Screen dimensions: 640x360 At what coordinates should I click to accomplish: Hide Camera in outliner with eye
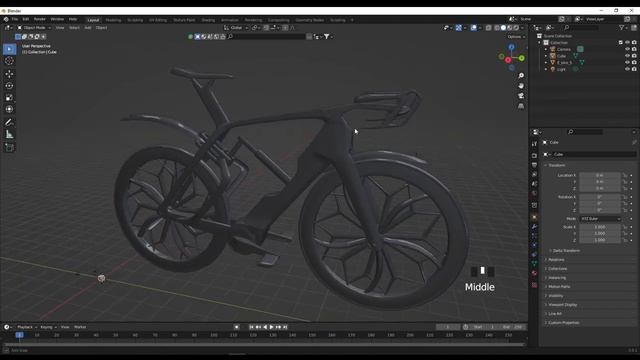[627, 49]
